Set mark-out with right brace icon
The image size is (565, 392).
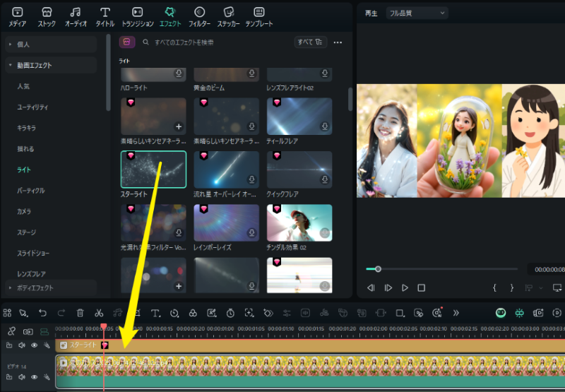click(511, 288)
